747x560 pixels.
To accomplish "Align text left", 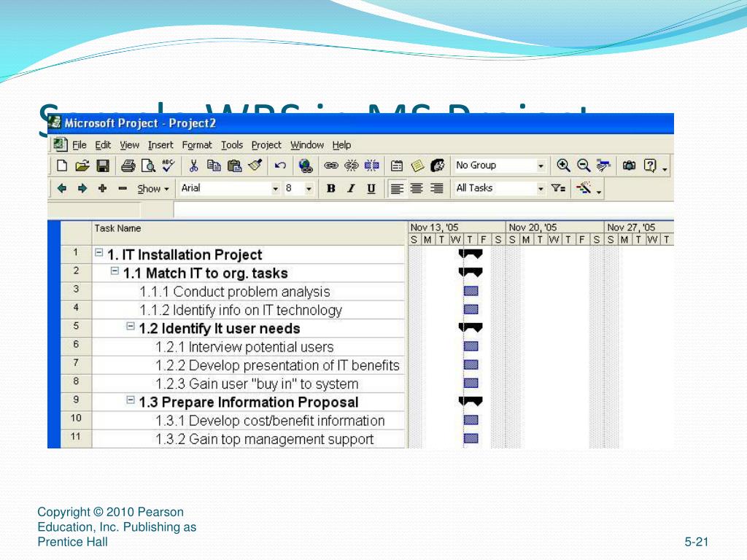I will tap(396, 189).
